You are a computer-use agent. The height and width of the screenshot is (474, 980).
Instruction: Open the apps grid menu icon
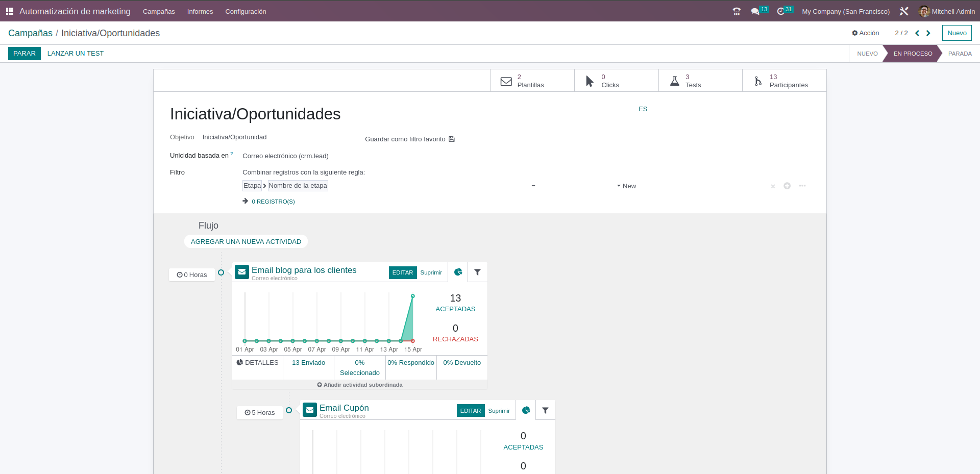tap(10, 11)
